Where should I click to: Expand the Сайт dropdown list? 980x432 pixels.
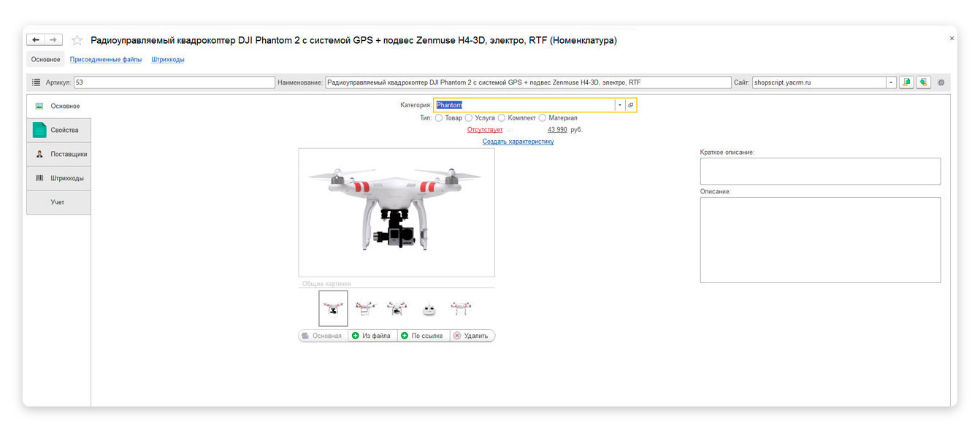click(x=891, y=82)
